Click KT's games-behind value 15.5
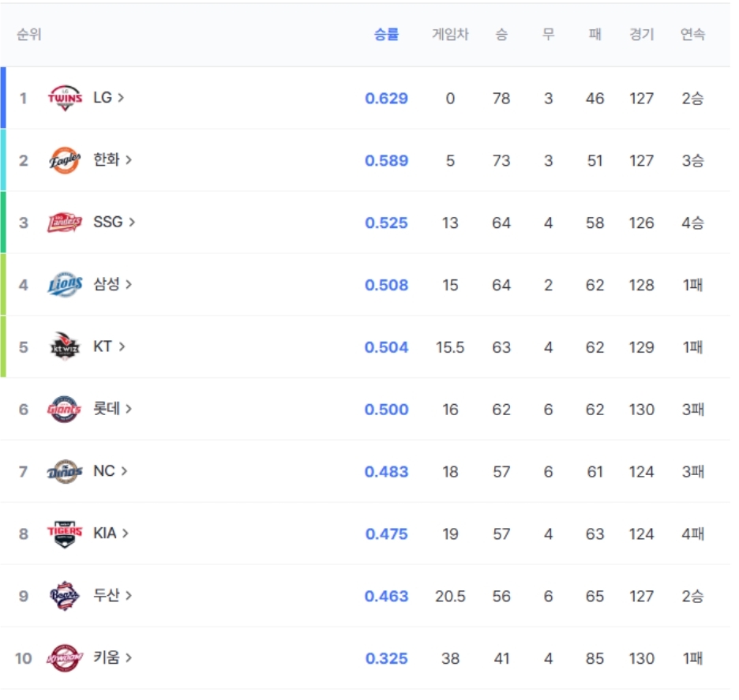739x700 pixels. [x=450, y=347]
